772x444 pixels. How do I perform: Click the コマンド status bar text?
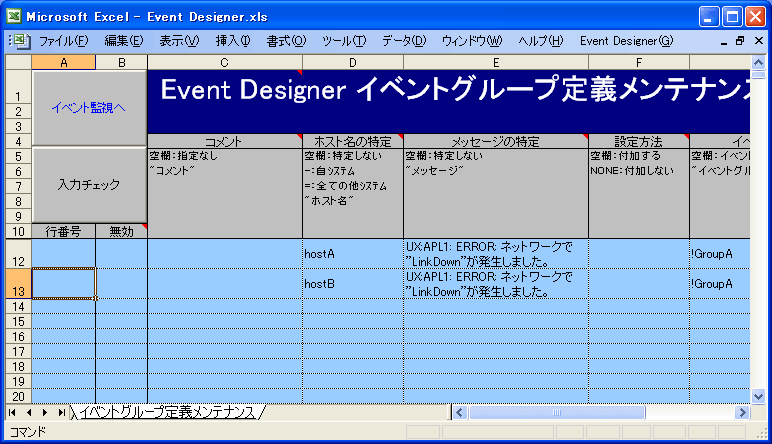(x=28, y=432)
